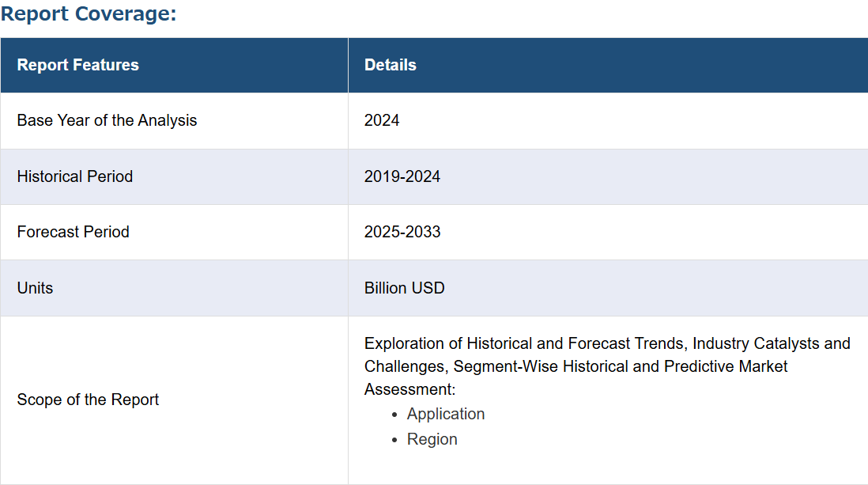The height and width of the screenshot is (485, 868).
Task: Open the Region segment link
Action: (432, 439)
